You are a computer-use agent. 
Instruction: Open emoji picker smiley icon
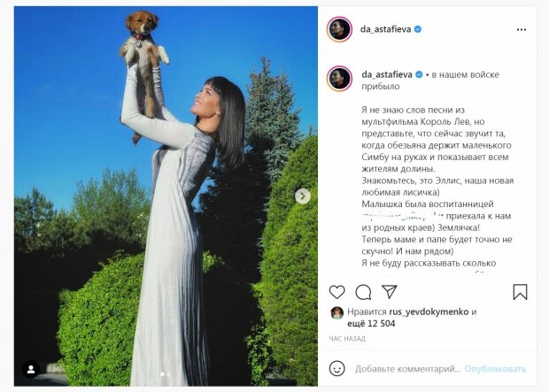(336, 369)
